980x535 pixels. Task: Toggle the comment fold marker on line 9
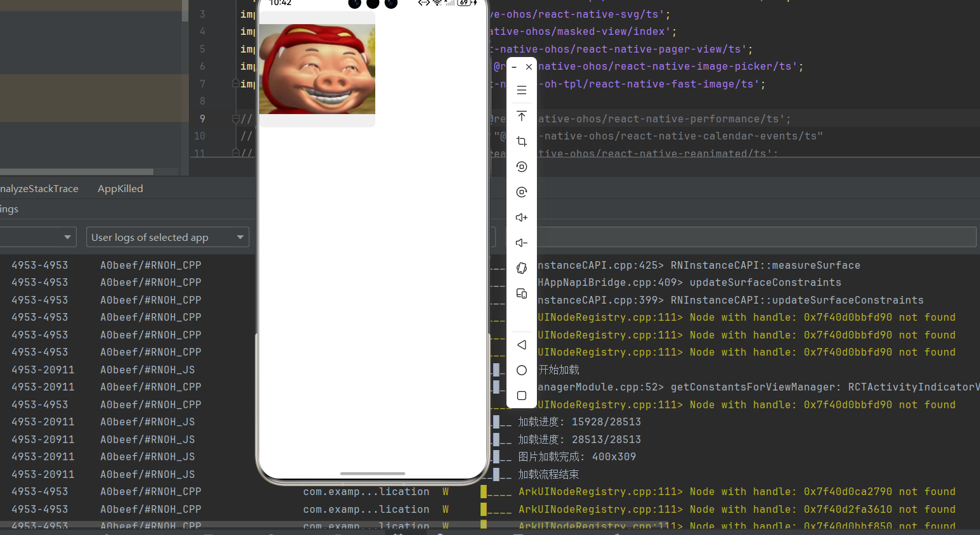(235, 119)
